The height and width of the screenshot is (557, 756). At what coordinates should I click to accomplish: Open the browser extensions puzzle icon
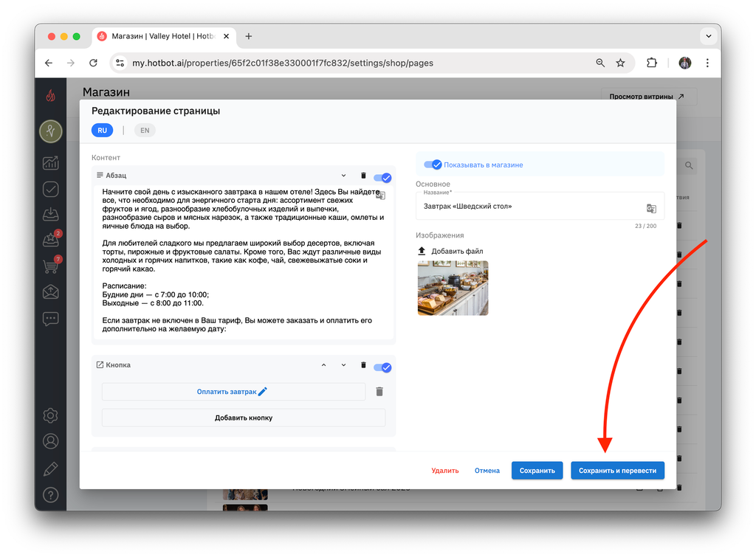point(651,63)
